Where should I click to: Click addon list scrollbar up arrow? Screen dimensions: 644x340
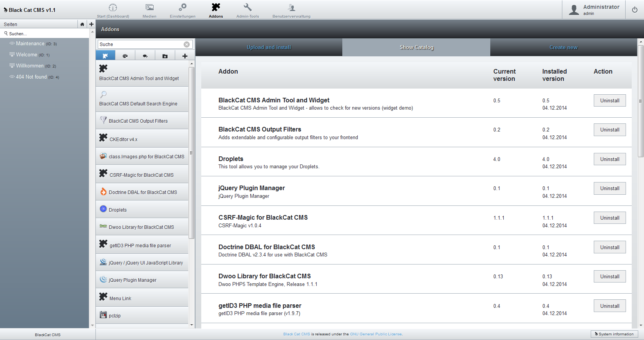point(192,64)
